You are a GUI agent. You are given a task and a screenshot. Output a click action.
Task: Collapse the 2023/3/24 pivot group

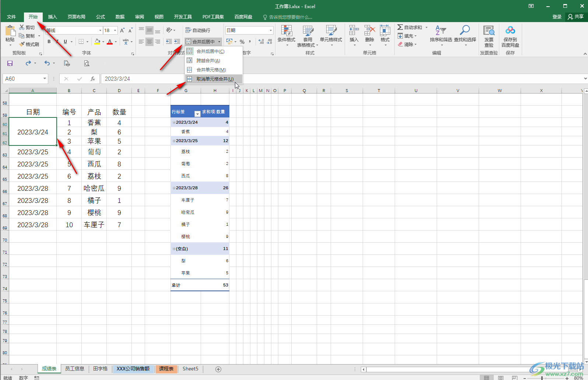click(174, 122)
